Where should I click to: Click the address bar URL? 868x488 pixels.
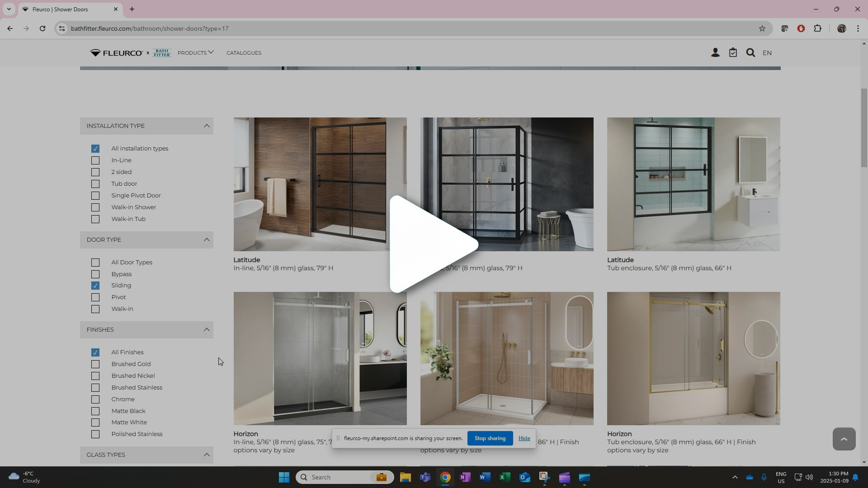(150, 28)
